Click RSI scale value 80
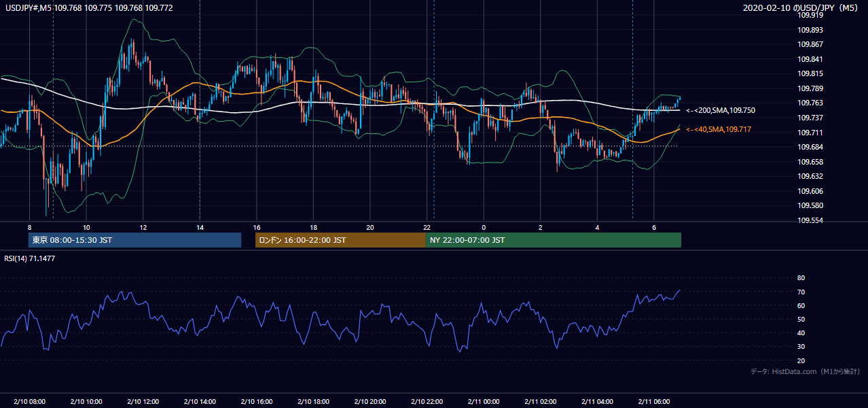The height and width of the screenshot is (408, 868). [x=801, y=278]
